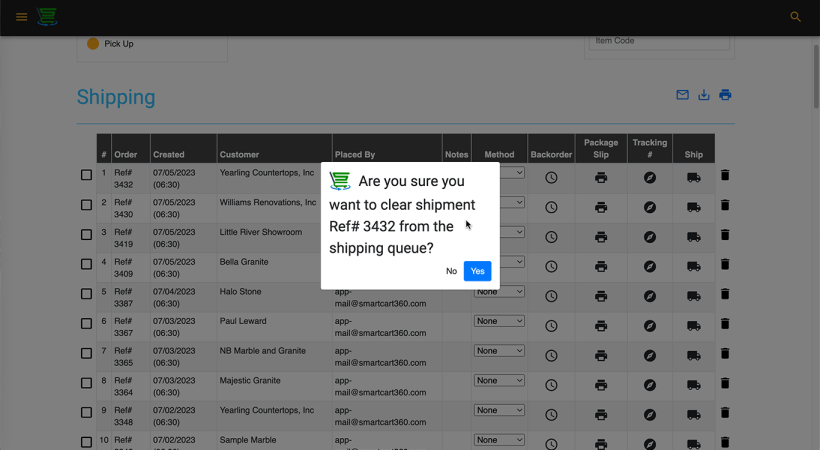Image resolution: width=820 pixels, height=450 pixels.
Task: Confirm clearing shipment with Yes button
Action: pos(477,271)
